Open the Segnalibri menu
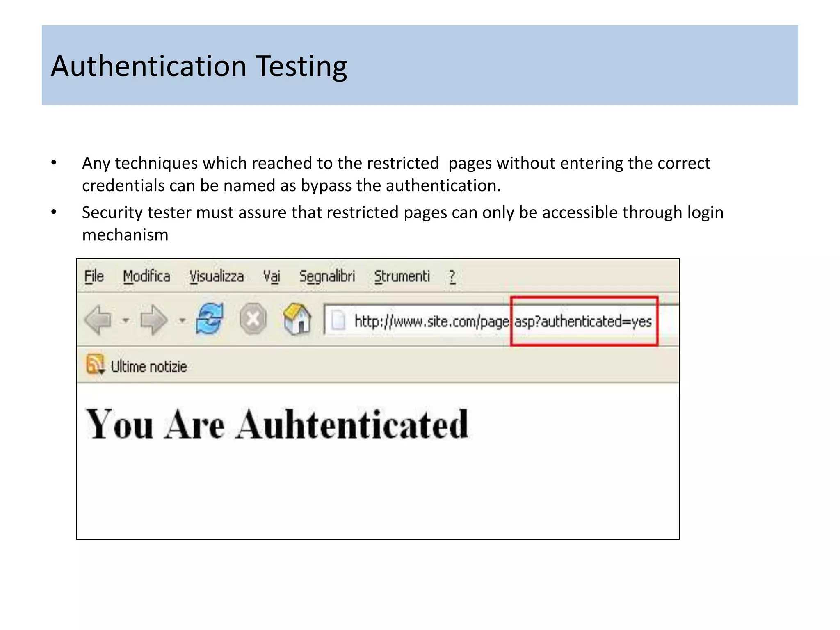840x630 pixels. click(327, 277)
